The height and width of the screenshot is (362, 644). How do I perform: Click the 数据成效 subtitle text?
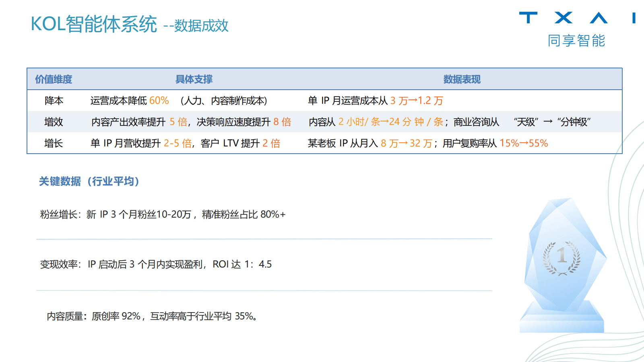point(201,26)
